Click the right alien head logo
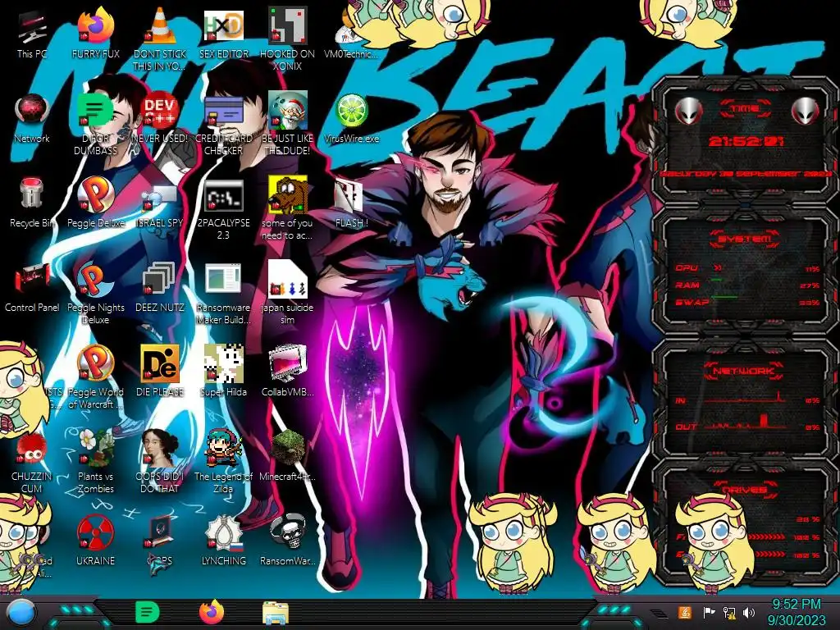The width and height of the screenshot is (840, 630). click(806, 111)
